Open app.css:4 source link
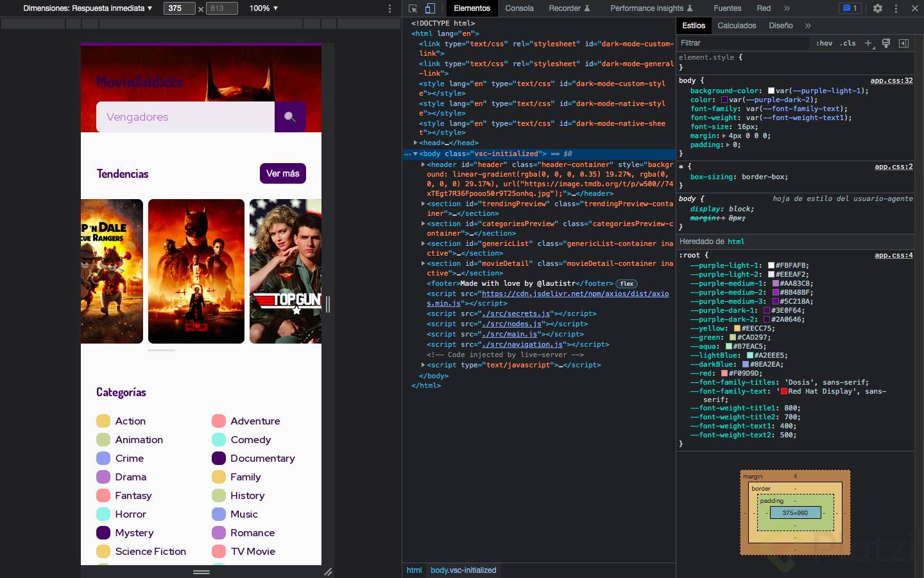The image size is (924, 578). [893, 255]
